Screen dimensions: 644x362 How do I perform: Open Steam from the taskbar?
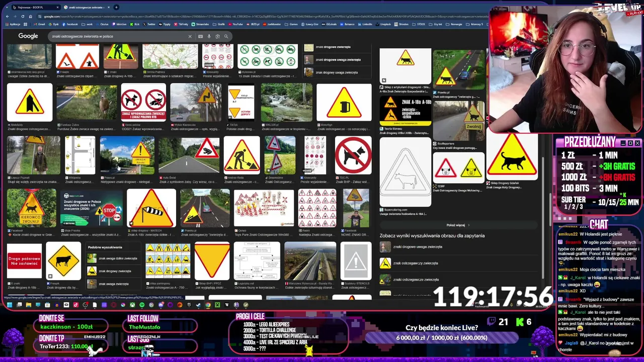click(198, 305)
